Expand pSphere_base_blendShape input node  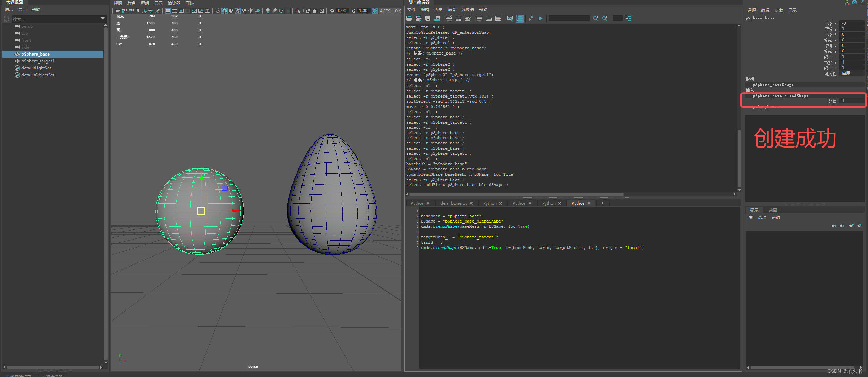point(780,96)
